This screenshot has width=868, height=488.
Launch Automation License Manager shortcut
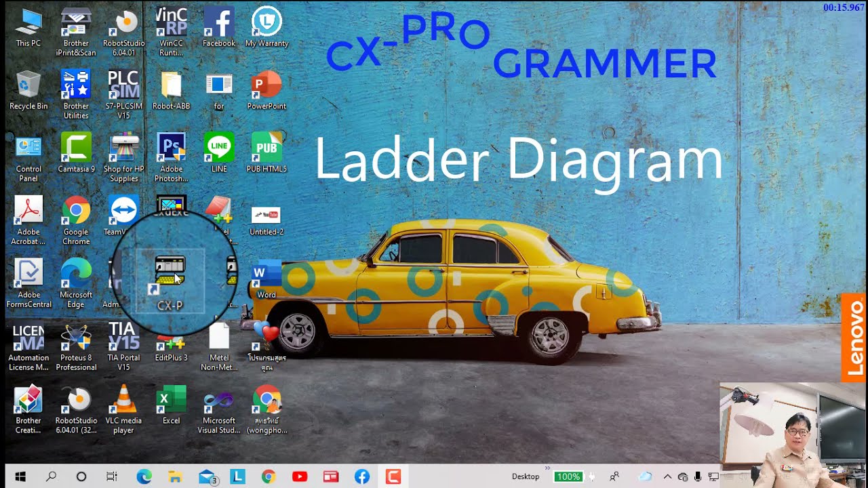coord(28,346)
